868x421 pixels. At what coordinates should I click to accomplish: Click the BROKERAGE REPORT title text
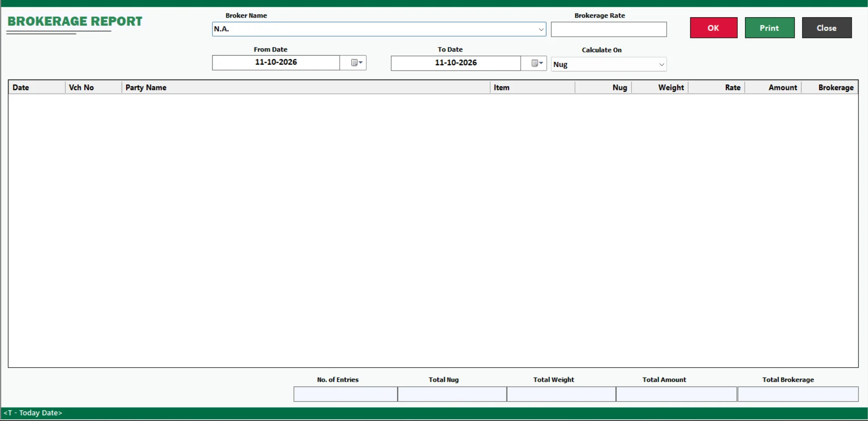pos(75,21)
